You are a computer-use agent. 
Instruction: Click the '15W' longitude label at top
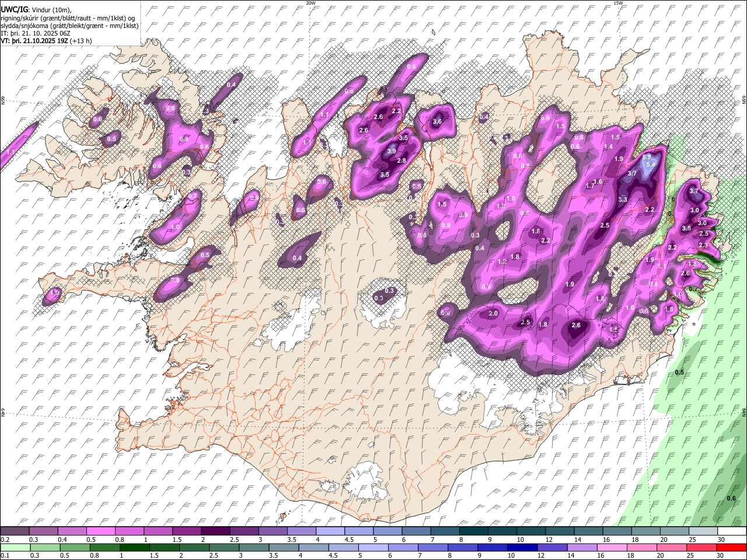(618, 3)
